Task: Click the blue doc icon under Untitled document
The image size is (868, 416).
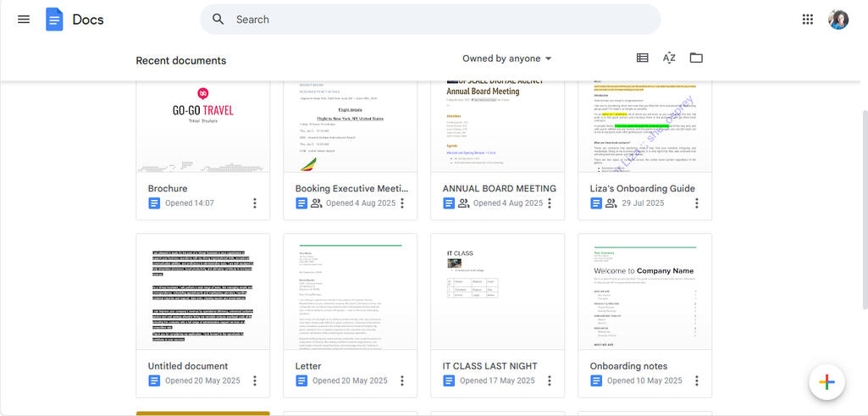Action: 154,380
